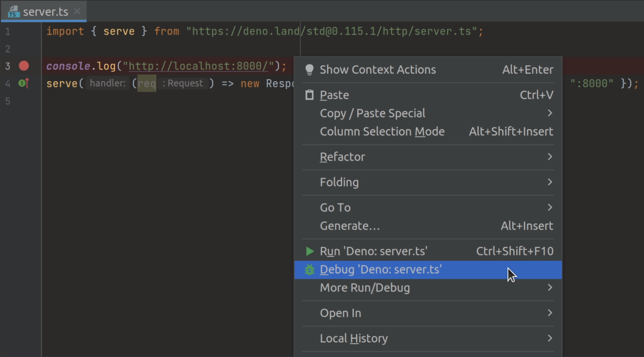
Task: Select Run 'Deno: server.ts' from the menu
Action: 374,251
